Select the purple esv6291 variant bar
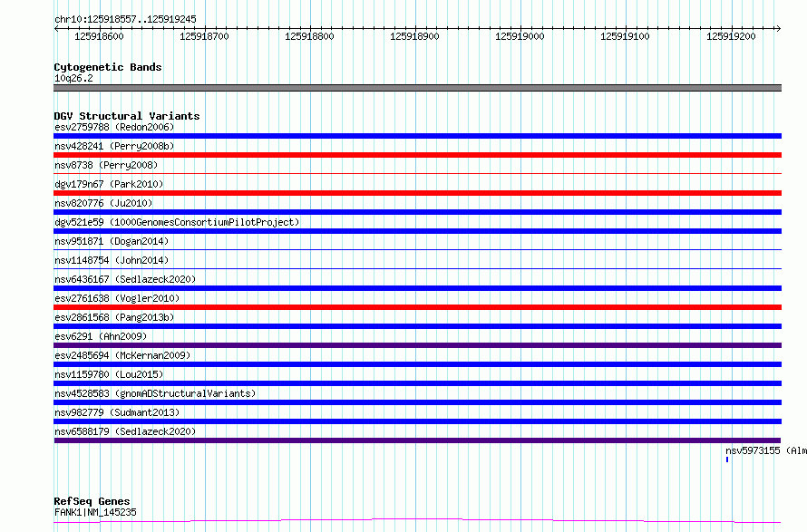807x532 pixels. click(417, 345)
